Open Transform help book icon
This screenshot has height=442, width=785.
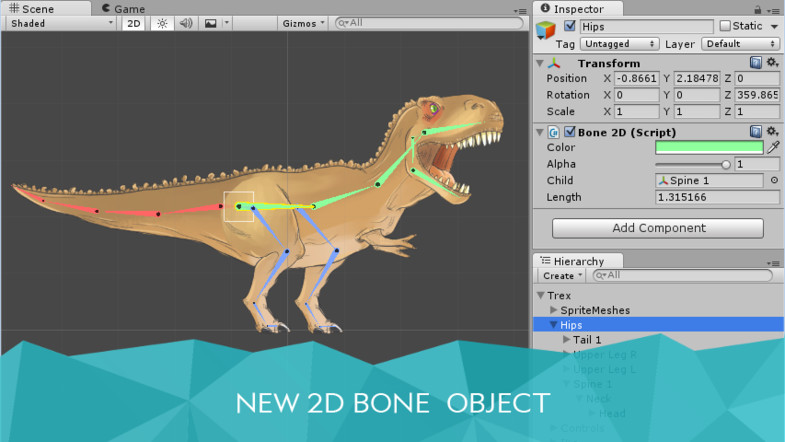[756, 63]
